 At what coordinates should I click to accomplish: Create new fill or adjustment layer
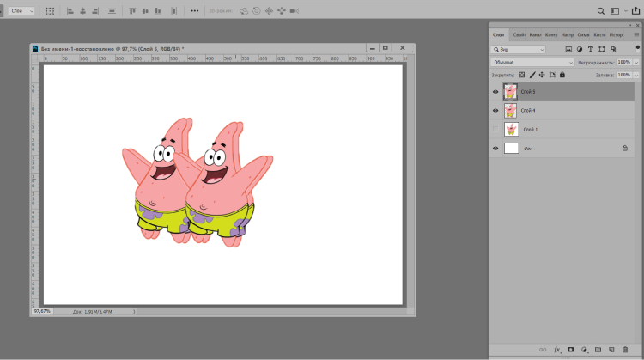coord(585,350)
